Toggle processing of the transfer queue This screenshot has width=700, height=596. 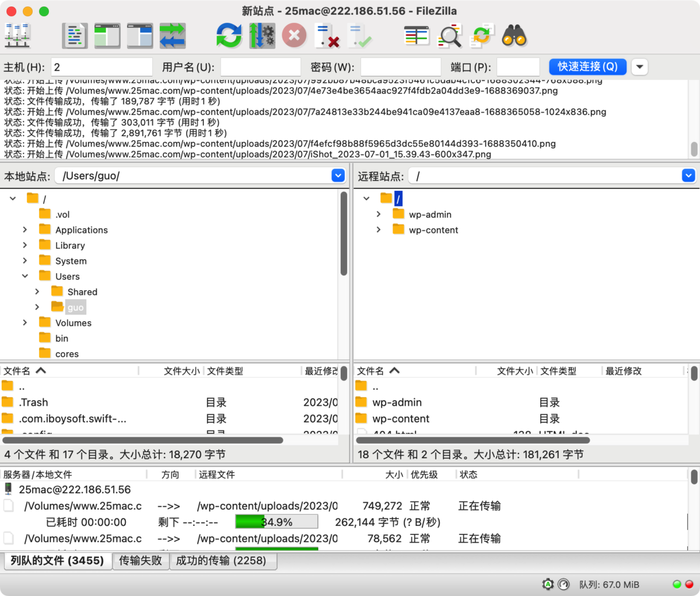pyautogui.click(x=262, y=36)
